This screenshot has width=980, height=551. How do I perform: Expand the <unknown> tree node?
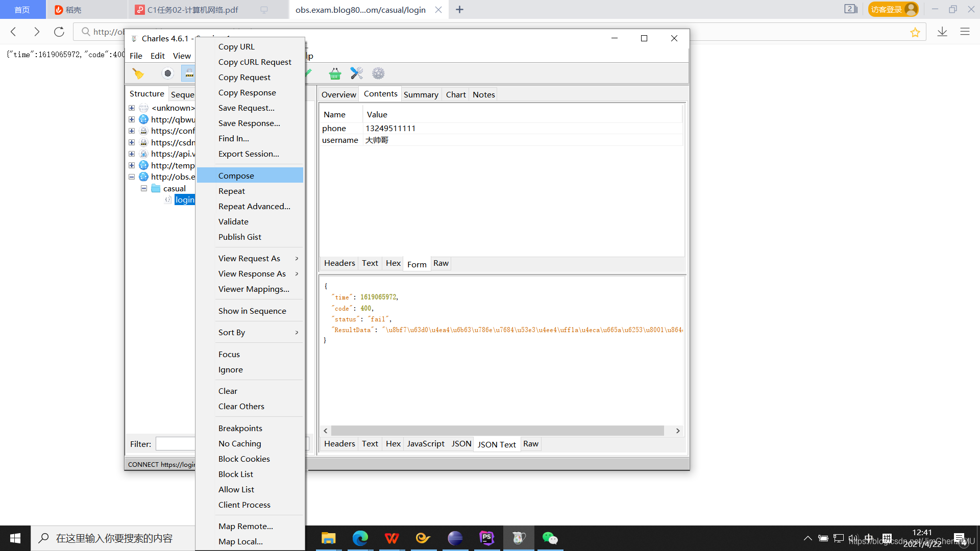click(x=132, y=108)
